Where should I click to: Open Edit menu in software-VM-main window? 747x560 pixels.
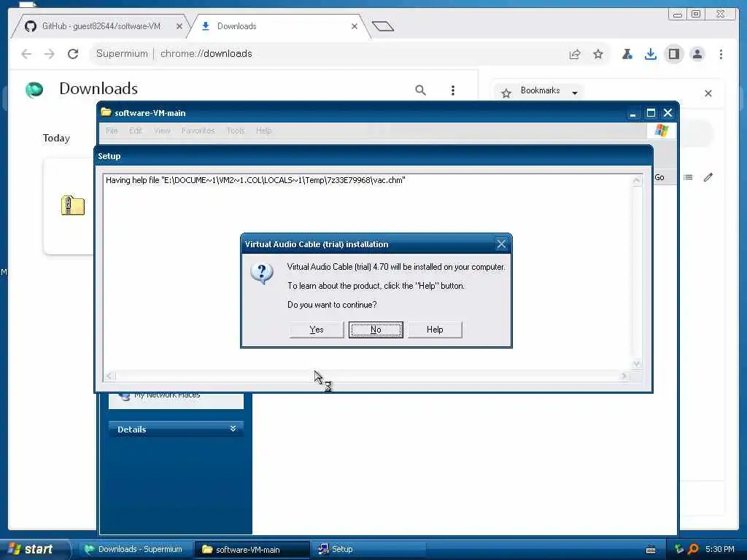coord(136,131)
